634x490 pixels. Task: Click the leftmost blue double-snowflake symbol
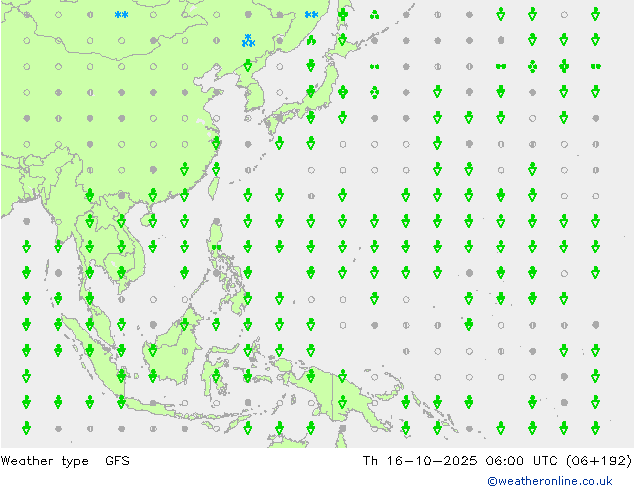coord(121,15)
